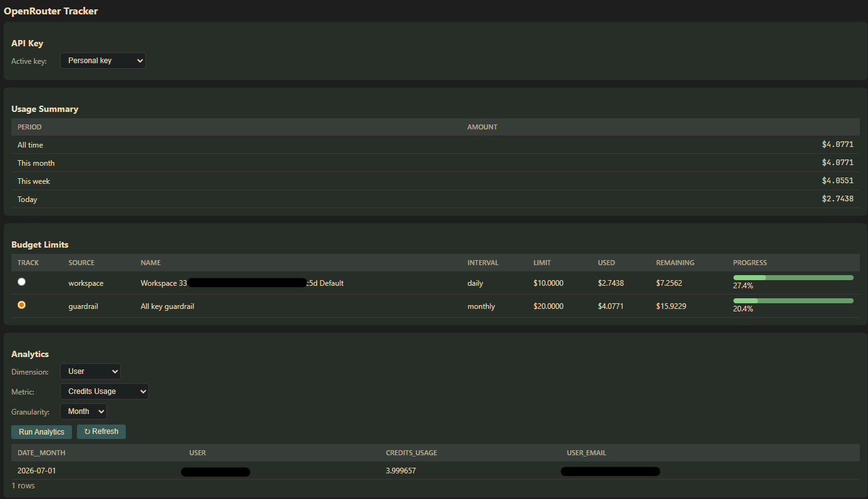Click the guardrail source cell

click(x=83, y=306)
